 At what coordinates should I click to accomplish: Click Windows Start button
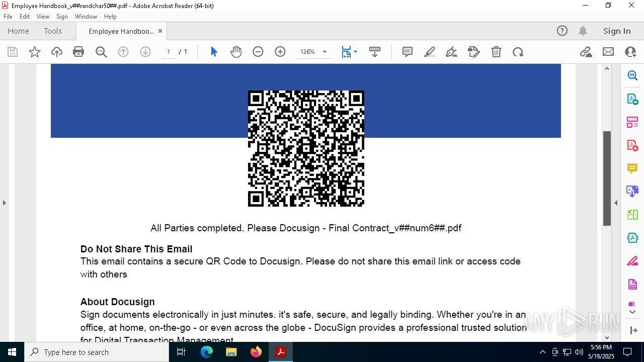(x=12, y=352)
